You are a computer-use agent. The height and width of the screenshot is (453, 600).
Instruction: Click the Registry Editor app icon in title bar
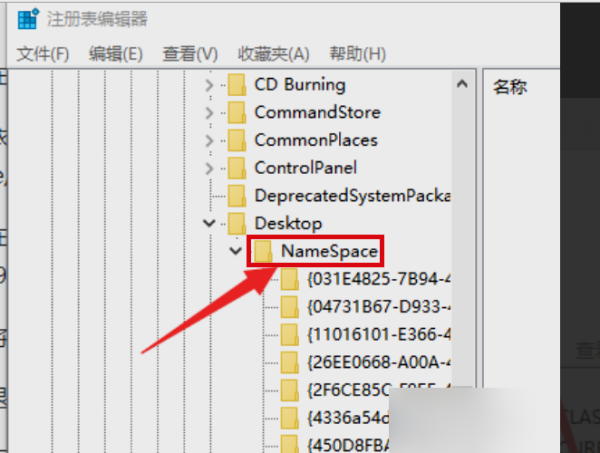coord(28,19)
